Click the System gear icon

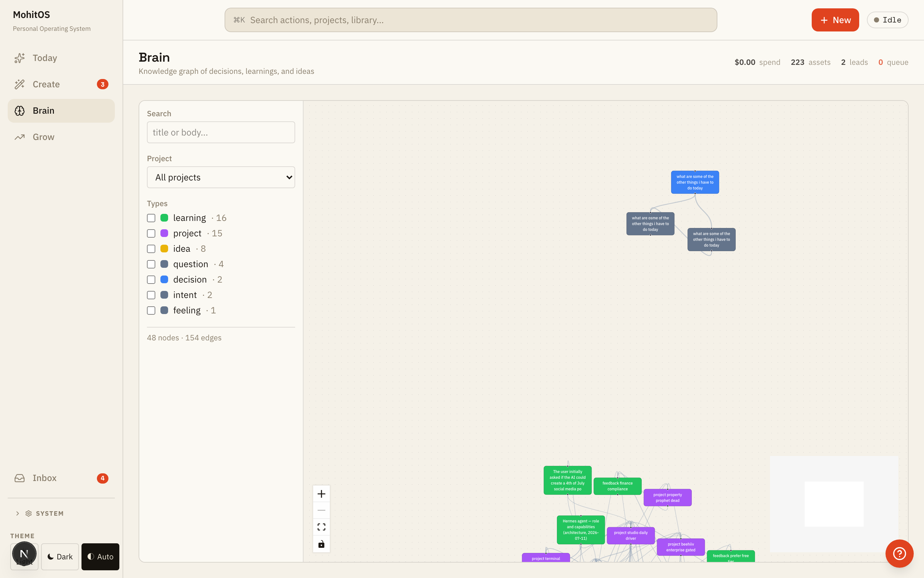point(29,513)
